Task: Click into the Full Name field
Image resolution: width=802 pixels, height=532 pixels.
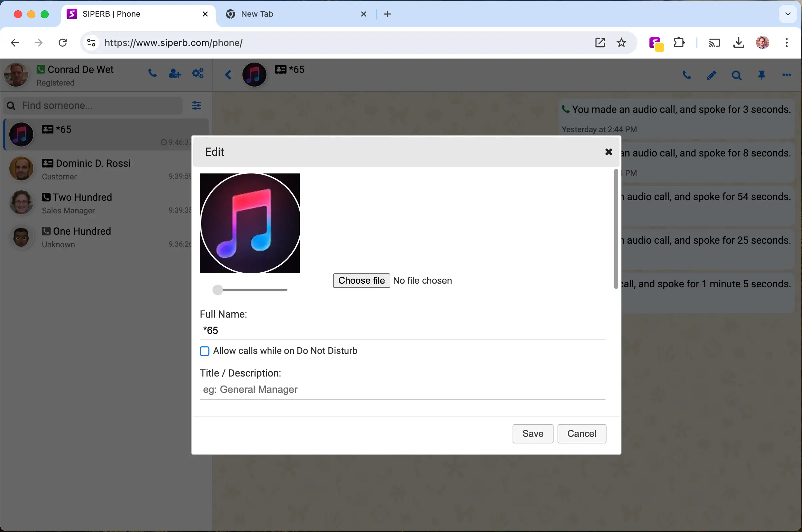Action: (403, 331)
